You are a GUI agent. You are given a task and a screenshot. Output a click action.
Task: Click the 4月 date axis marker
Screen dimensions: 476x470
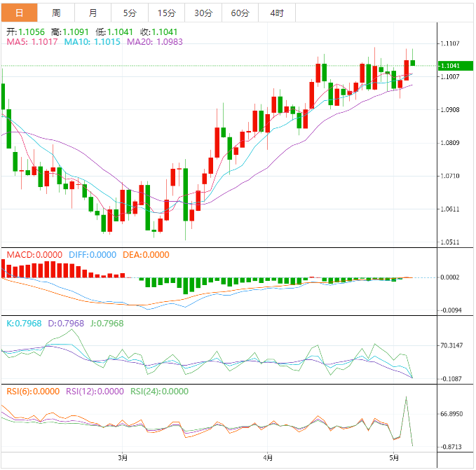coord(266,457)
